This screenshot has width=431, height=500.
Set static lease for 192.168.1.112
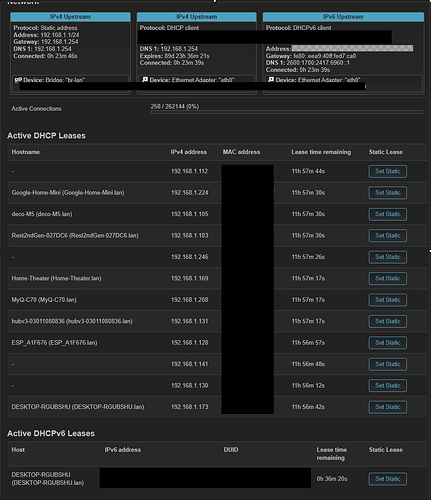[x=388, y=171]
